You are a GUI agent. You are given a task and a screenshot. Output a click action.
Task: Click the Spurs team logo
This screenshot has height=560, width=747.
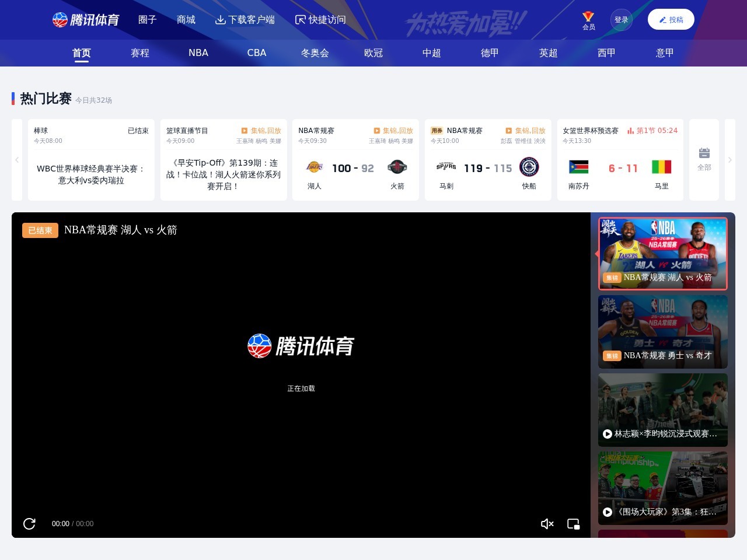pos(446,167)
